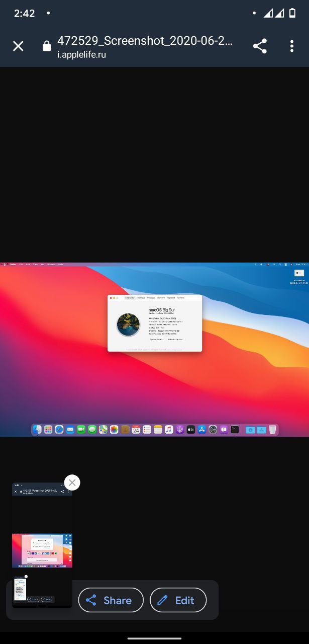Click the macOS Big Sur heading text
Screen dimensions: 309x644
click(161, 309)
